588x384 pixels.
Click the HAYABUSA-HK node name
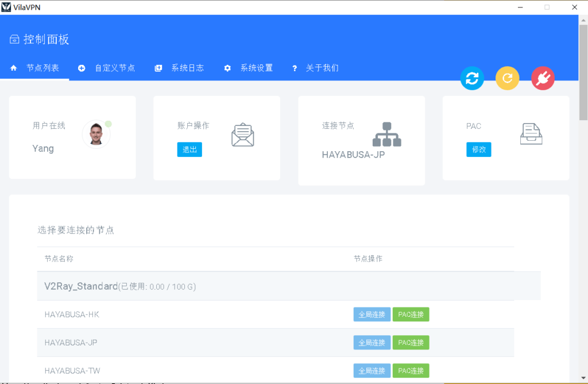(x=72, y=314)
